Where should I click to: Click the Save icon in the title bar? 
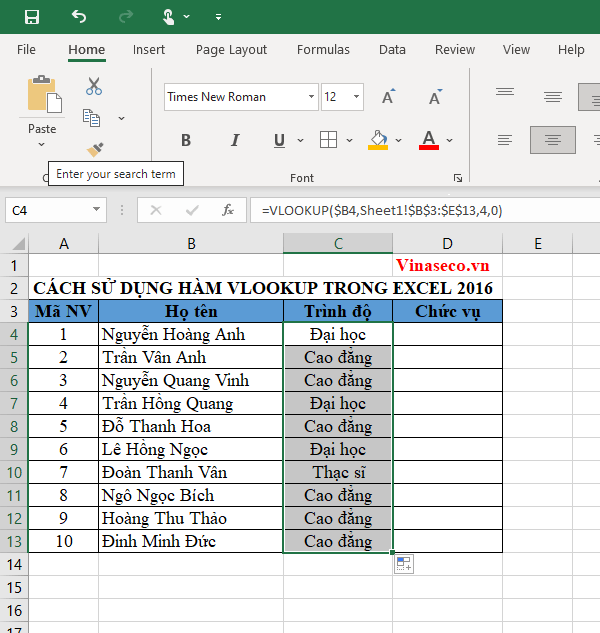(32, 17)
